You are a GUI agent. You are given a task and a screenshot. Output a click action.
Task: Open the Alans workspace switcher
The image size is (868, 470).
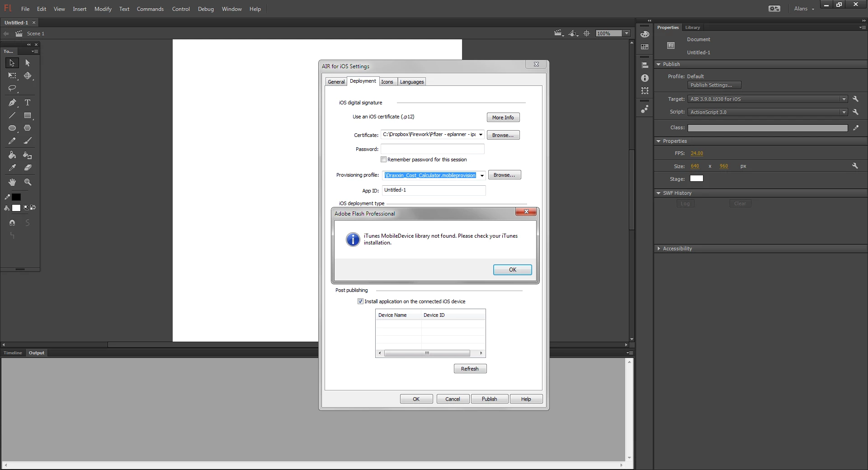[804, 9]
